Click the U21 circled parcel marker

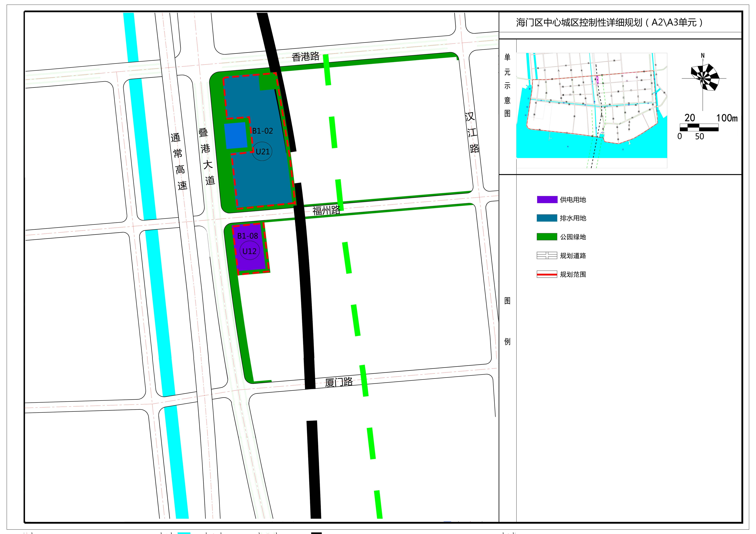coord(262,151)
